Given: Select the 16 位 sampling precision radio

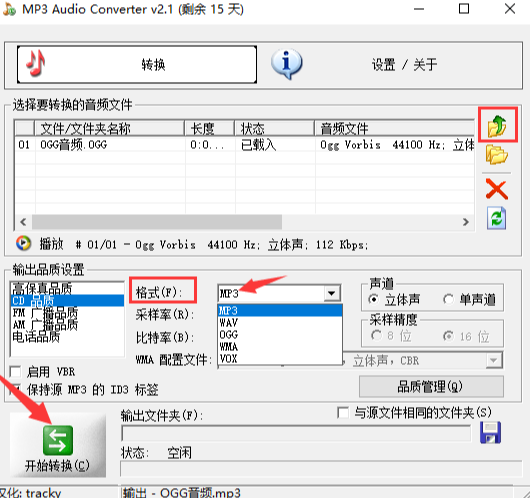Looking at the screenshot, I should point(448,336).
